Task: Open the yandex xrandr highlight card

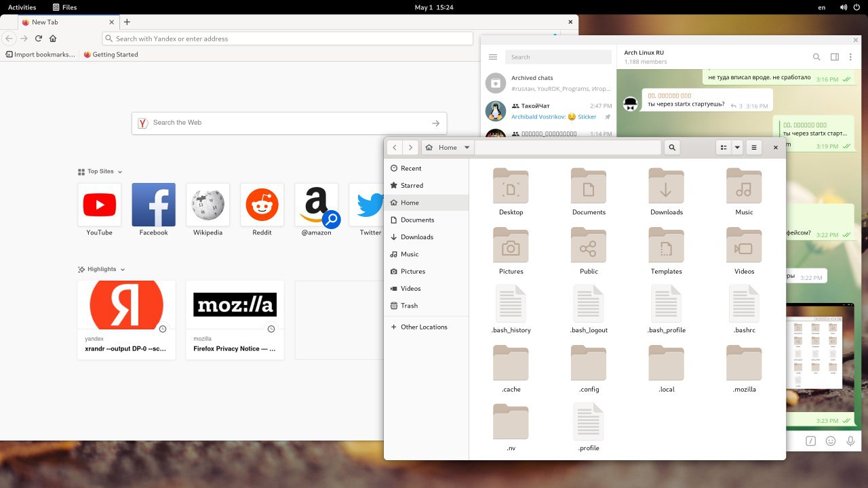Action: click(126, 320)
